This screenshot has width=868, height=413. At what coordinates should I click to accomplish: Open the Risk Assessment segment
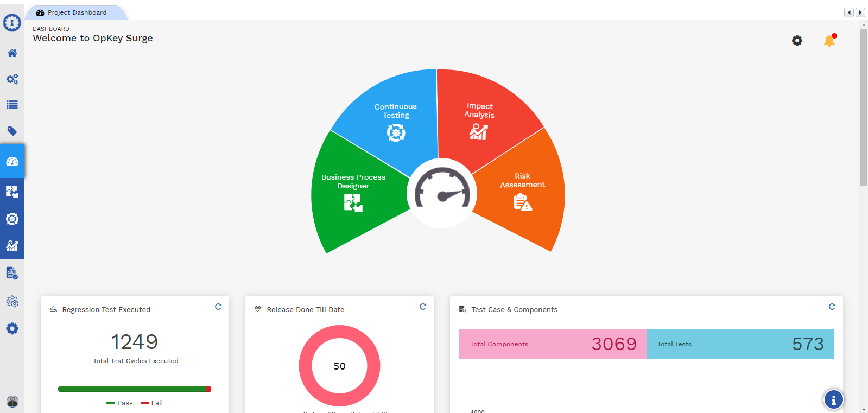click(522, 190)
